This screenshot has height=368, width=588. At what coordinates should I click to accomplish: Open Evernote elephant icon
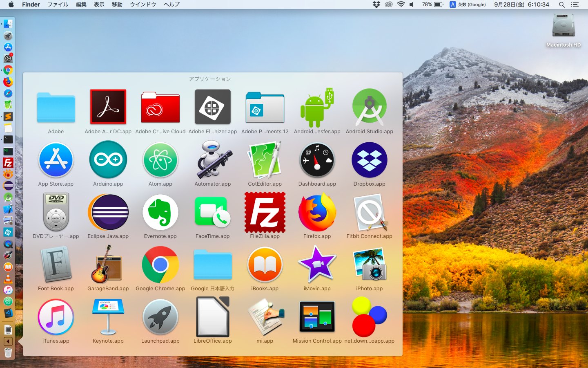click(x=160, y=212)
